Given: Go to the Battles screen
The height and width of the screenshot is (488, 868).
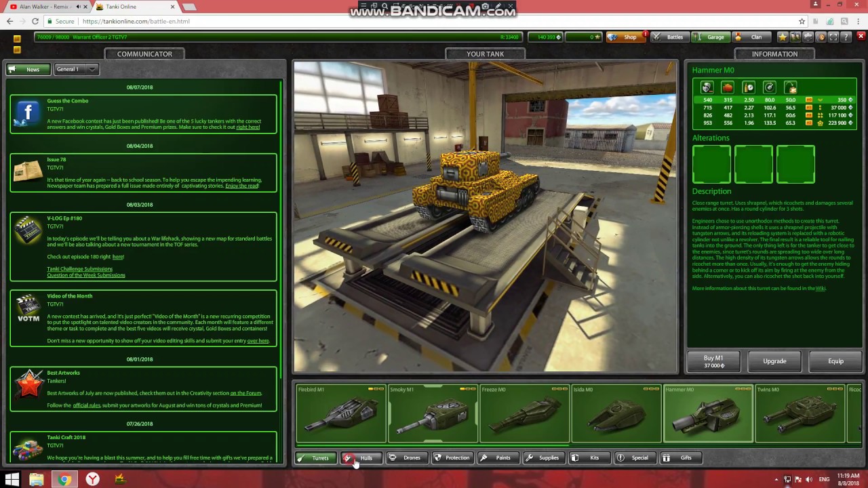Looking at the screenshot, I should coord(669,37).
